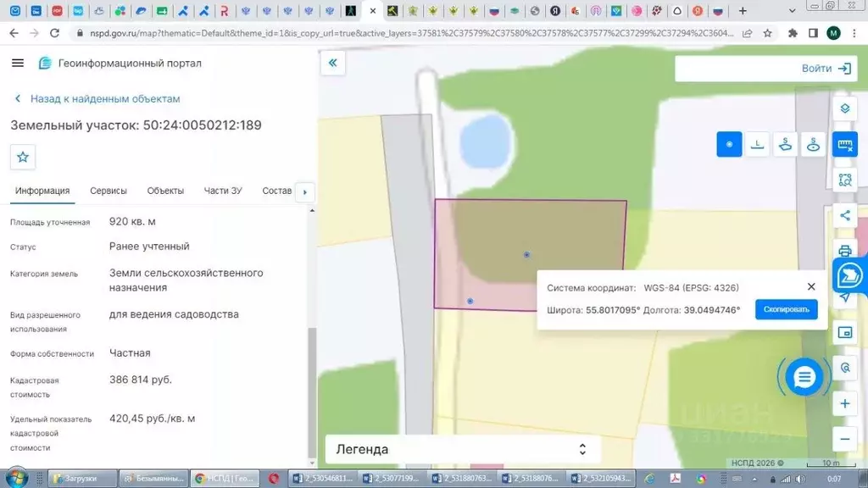The width and height of the screenshot is (868, 488).
Task: Copy coordinates with Скопировать button
Action: click(x=786, y=309)
